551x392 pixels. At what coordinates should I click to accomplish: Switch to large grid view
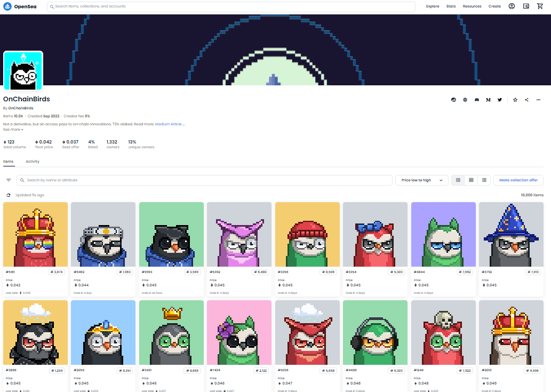point(458,180)
